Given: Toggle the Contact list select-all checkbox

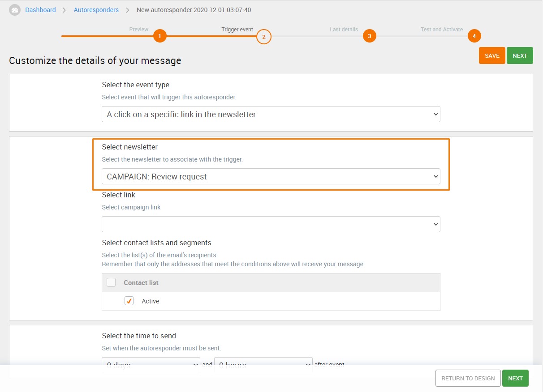Looking at the screenshot, I should pos(111,282).
